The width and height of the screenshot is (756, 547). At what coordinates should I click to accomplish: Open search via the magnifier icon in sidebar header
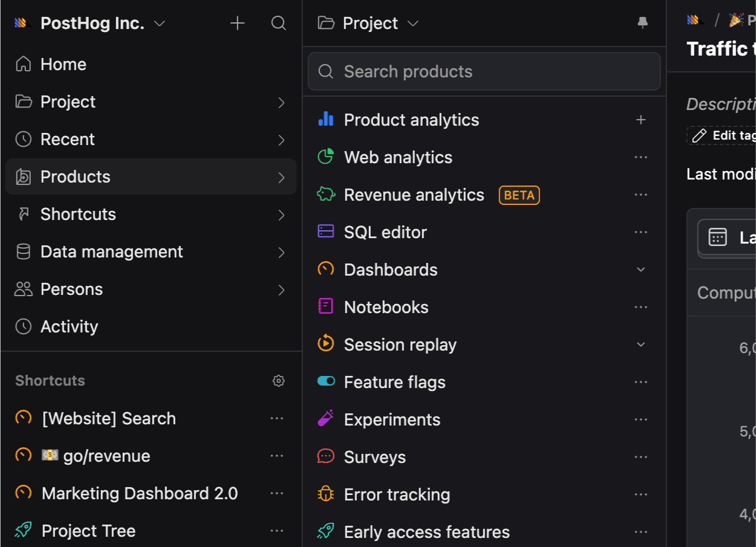pyautogui.click(x=279, y=24)
